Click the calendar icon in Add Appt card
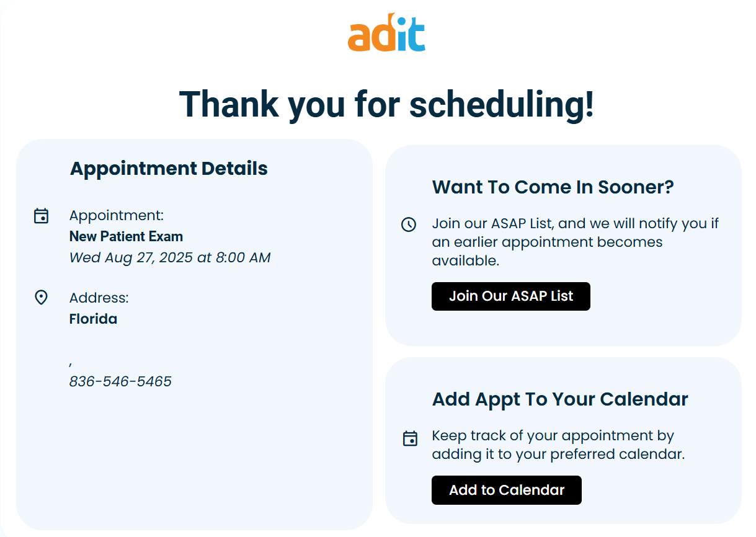This screenshot has width=756, height=537. point(410,438)
